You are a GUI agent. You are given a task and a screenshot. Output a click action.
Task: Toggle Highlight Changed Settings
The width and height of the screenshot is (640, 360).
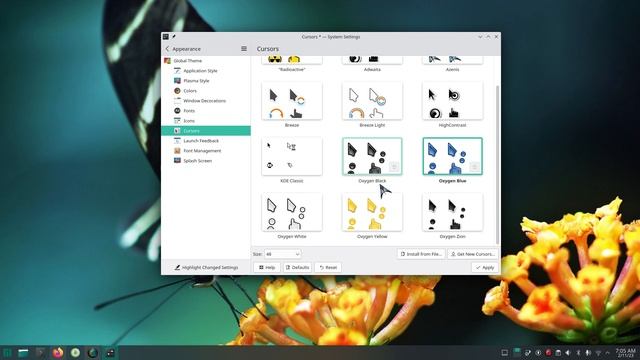point(206,267)
